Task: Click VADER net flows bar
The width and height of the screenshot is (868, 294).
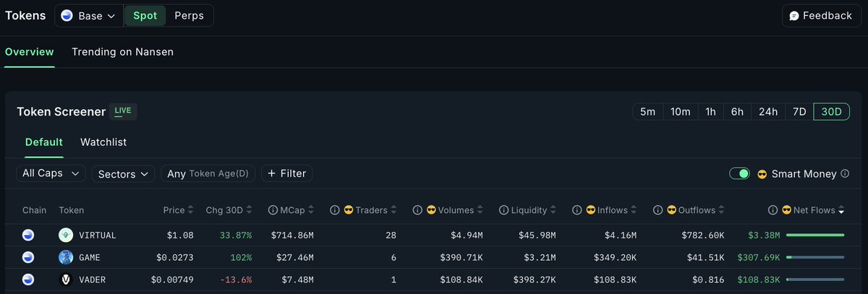Action: click(815, 279)
